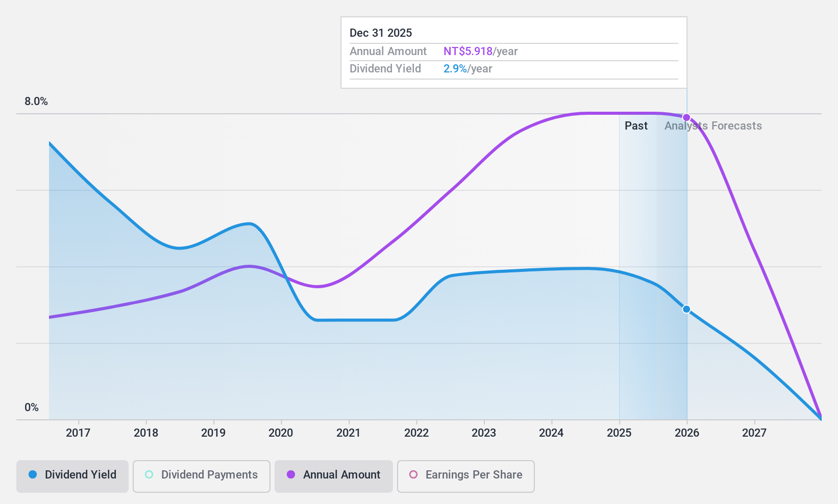Click the 2017 x-axis label
This screenshot has height=504, width=838.
(78, 433)
